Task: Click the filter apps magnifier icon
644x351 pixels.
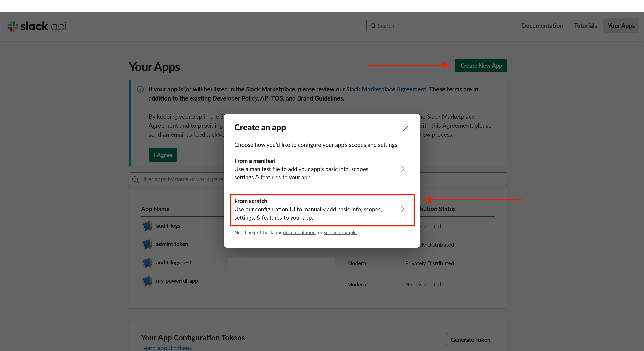Action: pos(135,179)
